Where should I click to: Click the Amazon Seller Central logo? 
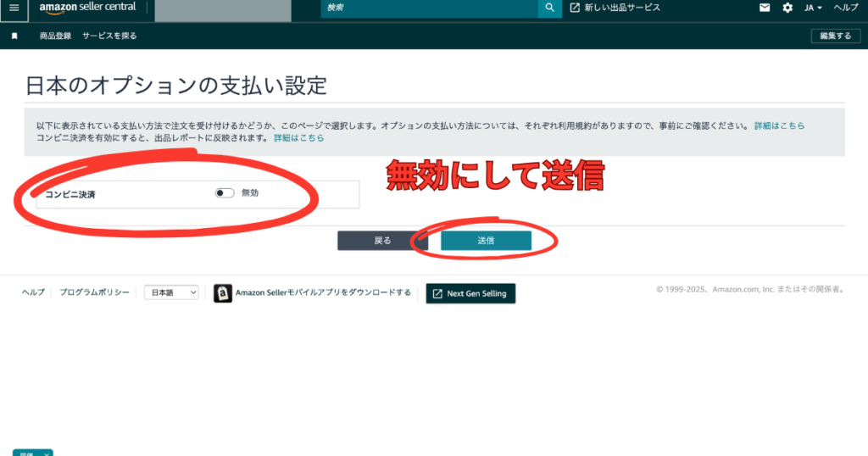point(87,8)
